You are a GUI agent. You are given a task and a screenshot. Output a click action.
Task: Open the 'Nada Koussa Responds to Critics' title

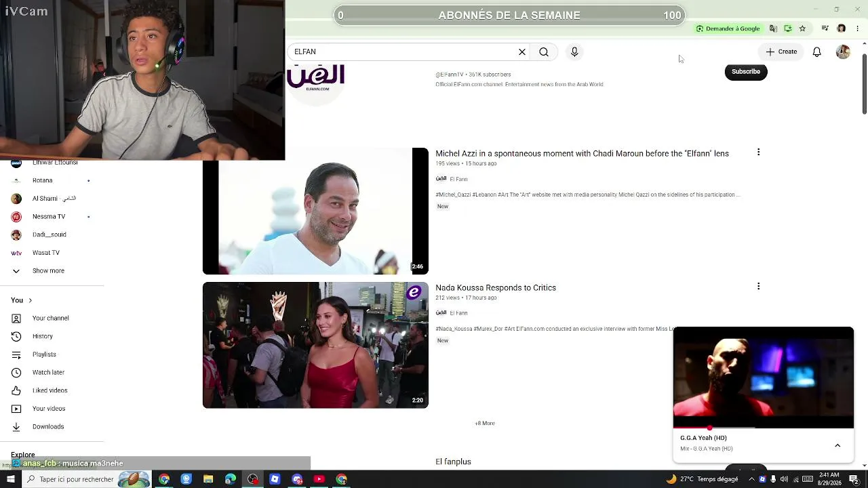coord(496,288)
